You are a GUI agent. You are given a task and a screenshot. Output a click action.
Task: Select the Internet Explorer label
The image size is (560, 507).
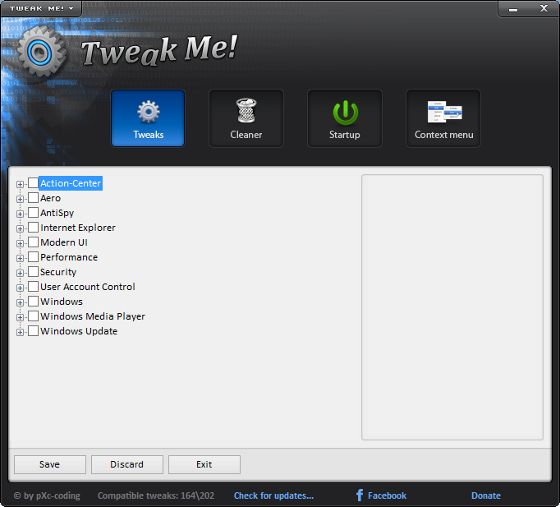point(78,227)
